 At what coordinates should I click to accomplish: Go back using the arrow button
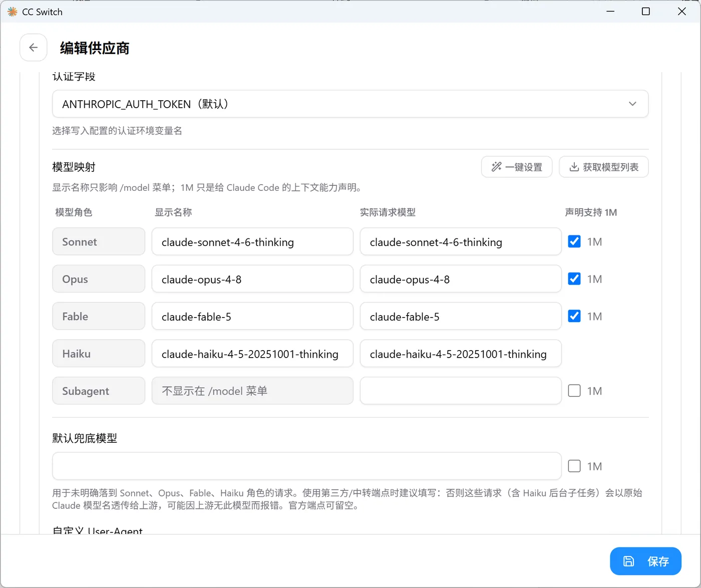(x=34, y=48)
